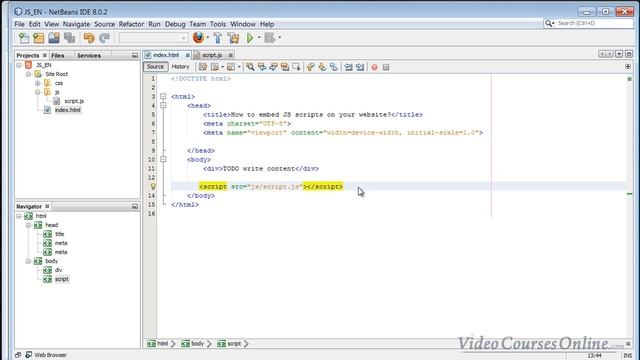Click the Redo arrow icon
640x360 pixels.
[x=104, y=38]
